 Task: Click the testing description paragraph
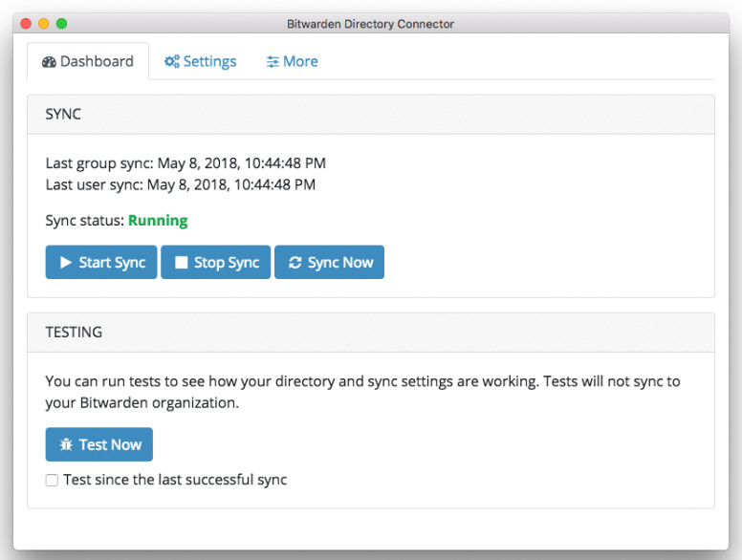[x=363, y=392]
